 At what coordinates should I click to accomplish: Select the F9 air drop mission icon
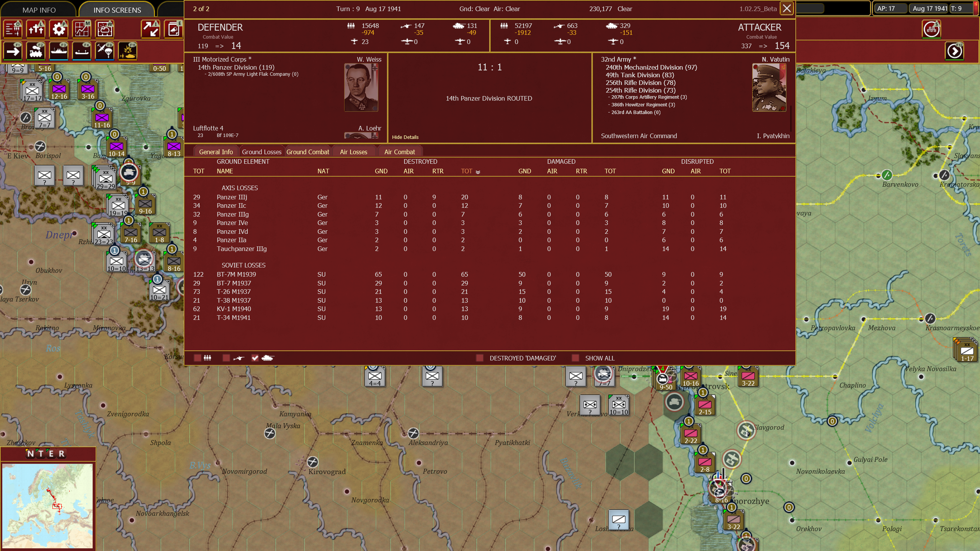(x=105, y=51)
